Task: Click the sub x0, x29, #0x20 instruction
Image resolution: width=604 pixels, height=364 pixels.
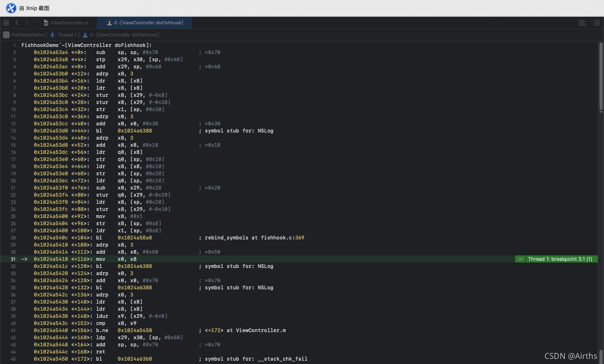Action: (128, 188)
